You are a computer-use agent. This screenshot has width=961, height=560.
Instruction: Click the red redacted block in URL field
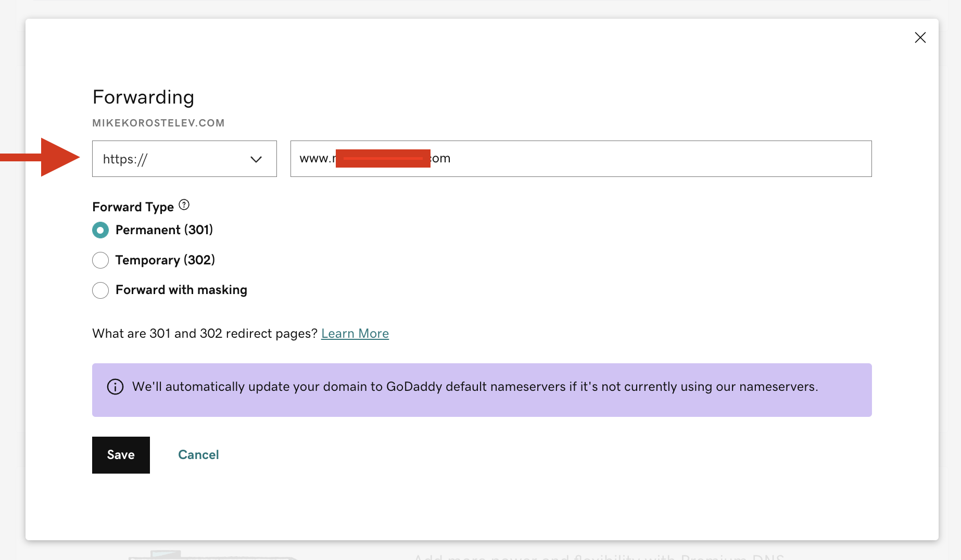coord(383,158)
